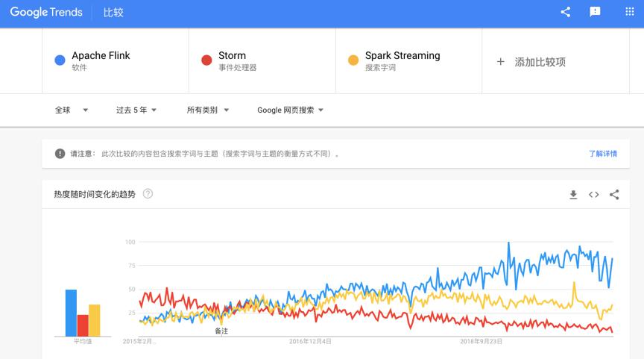Share the interest over time chart
This screenshot has width=644, height=359.
614,195
